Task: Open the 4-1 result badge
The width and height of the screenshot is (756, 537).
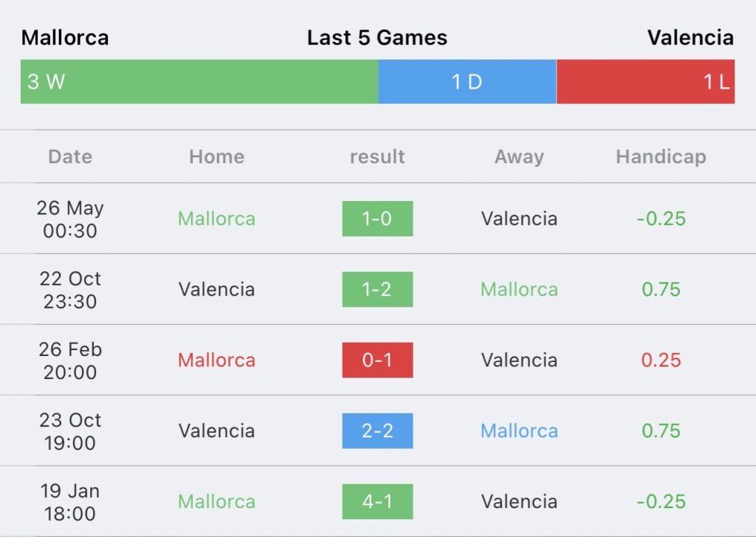Action: 377,502
